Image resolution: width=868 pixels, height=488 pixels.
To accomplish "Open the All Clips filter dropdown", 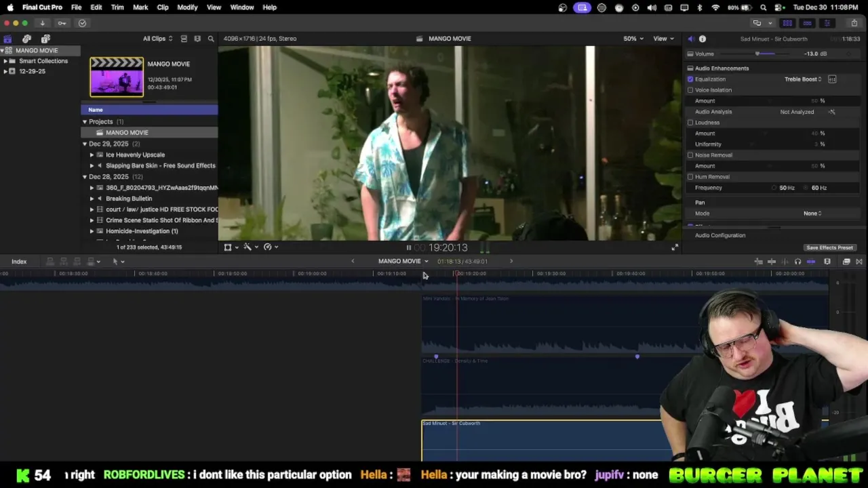I will [157, 39].
